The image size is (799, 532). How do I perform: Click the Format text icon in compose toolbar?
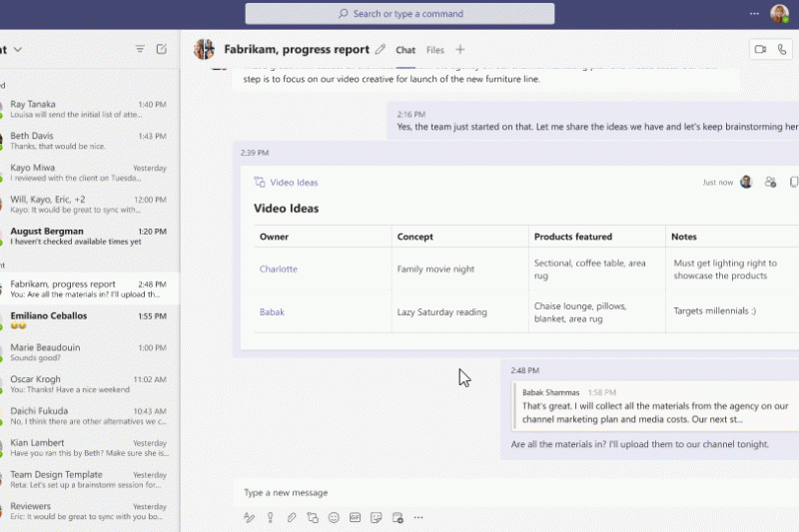coord(249,518)
